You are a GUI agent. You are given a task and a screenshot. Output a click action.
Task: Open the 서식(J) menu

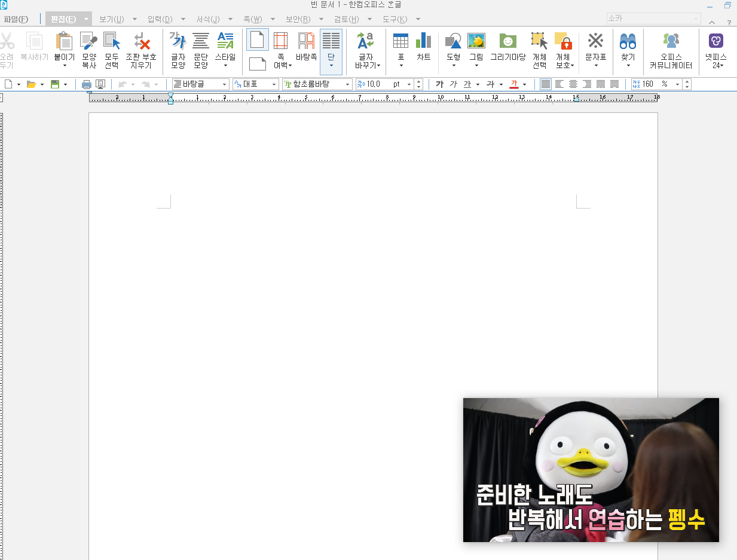tap(208, 19)
